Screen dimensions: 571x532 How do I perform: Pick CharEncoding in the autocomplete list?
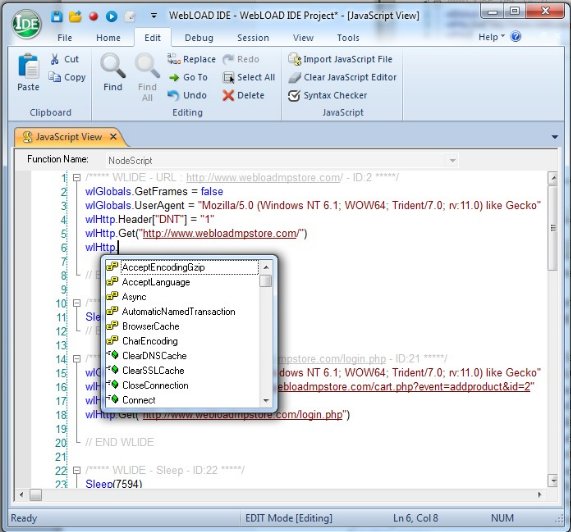(182, 341)
